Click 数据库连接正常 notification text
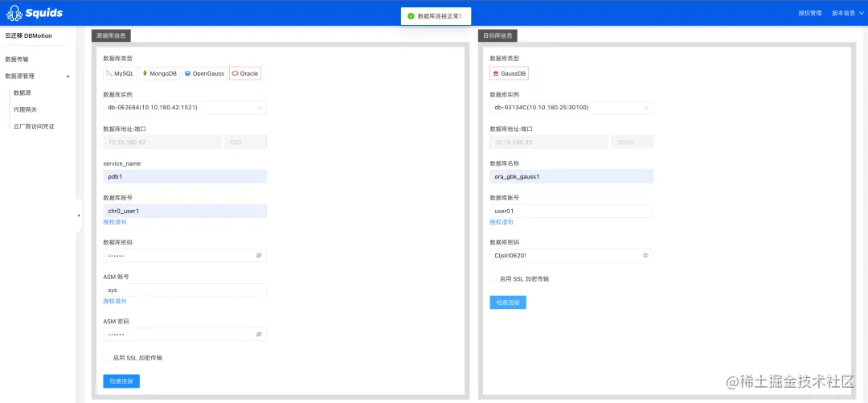Screen dimensions: 868x403 (x=440, y=16)
